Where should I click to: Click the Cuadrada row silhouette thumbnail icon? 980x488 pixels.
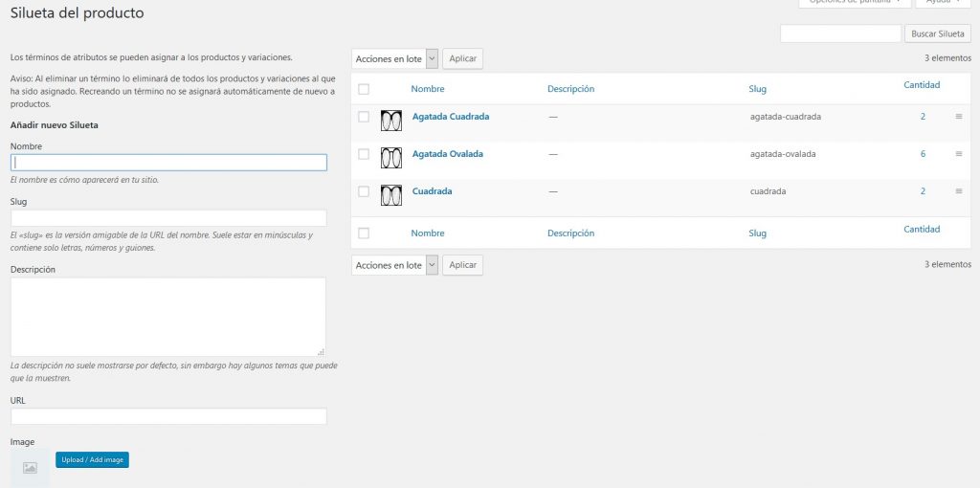click(x=390, y=195)
